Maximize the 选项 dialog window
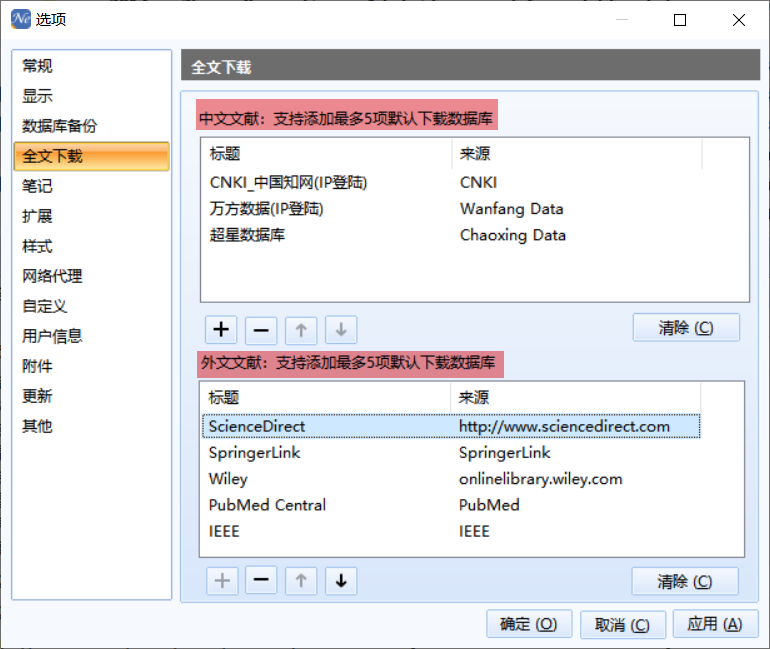Image resolution: width=770 pixels, height=649 pixels. [680, 20]
